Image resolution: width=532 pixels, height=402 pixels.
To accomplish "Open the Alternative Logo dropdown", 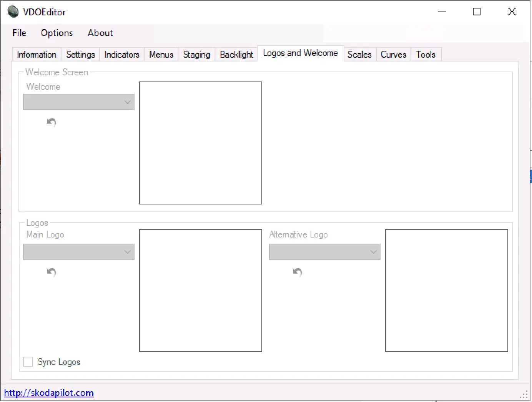I will point(325,252).
